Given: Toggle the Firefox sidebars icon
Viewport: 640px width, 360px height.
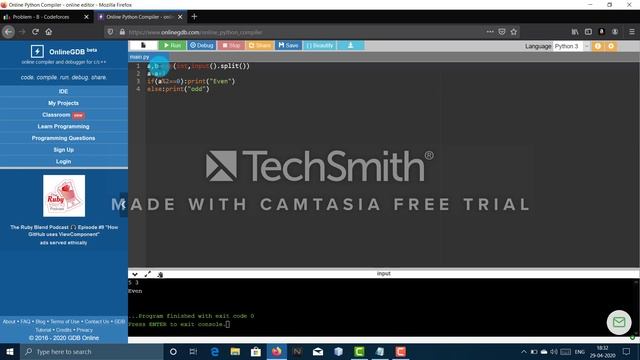Looking at the screenshot, I should 588,32.
